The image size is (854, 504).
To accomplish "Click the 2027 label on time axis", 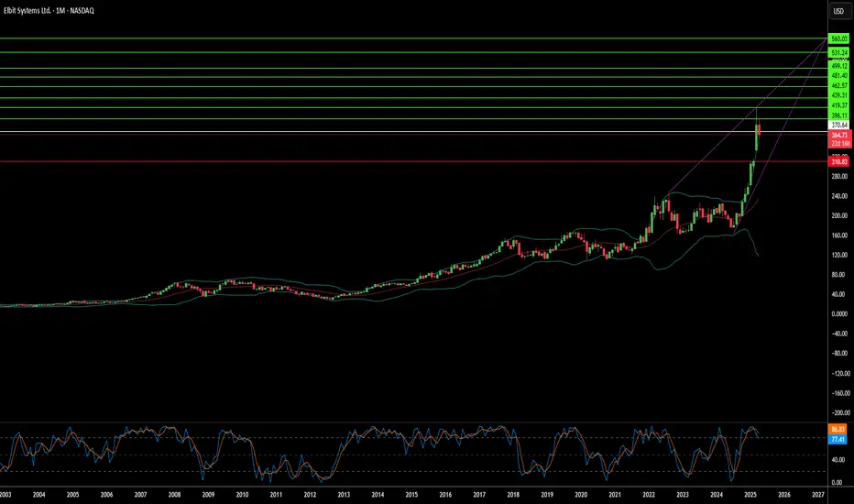I will 817,495.
